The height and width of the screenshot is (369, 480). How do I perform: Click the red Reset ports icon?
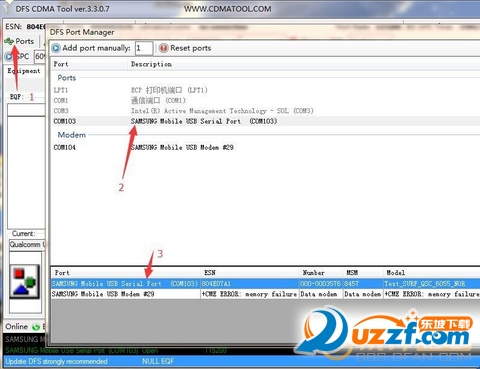point(163,48)
